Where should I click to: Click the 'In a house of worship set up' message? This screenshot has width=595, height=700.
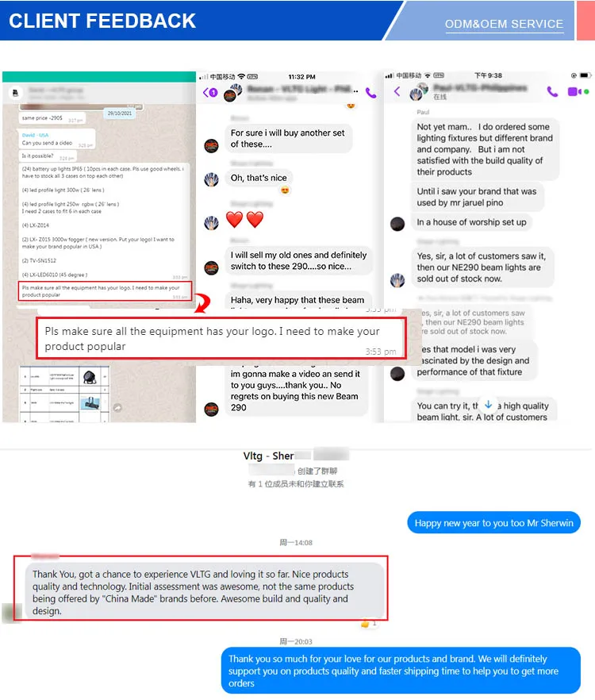471,222
